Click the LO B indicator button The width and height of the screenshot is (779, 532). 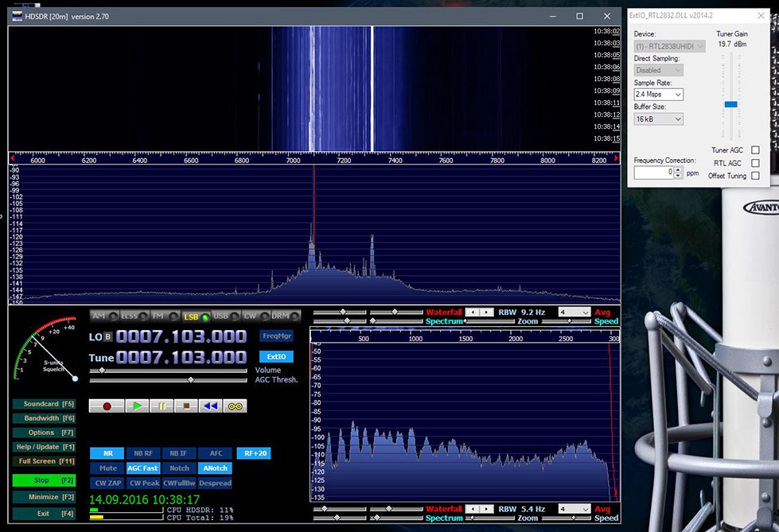tap(109, 337)
